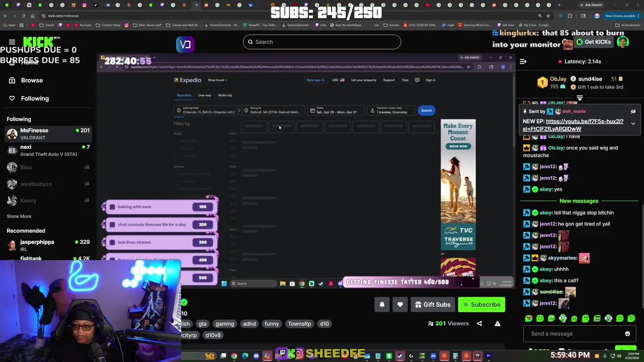644x362 pixels.
Task: Select the gta stream tag
Action: (202, 324)
